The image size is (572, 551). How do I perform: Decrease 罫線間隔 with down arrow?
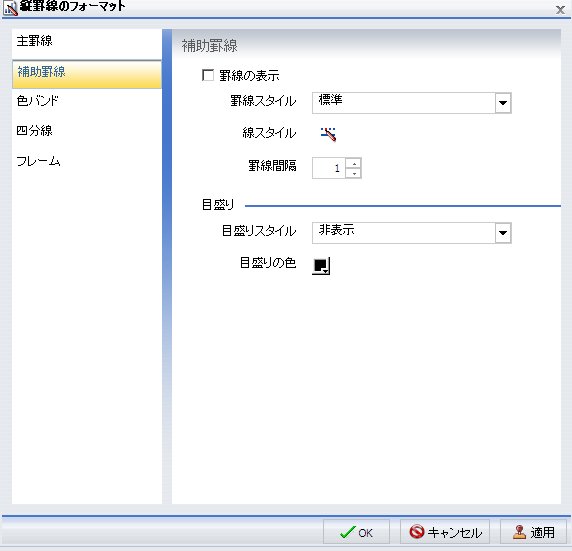coord(354,173)
